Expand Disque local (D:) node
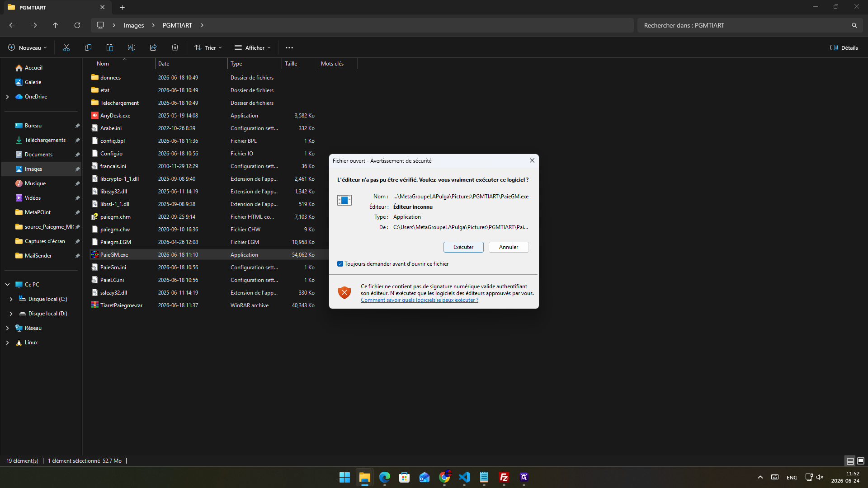Image resolution: width=868 pixels, height=488 pixels. click(x=11, y=314)
